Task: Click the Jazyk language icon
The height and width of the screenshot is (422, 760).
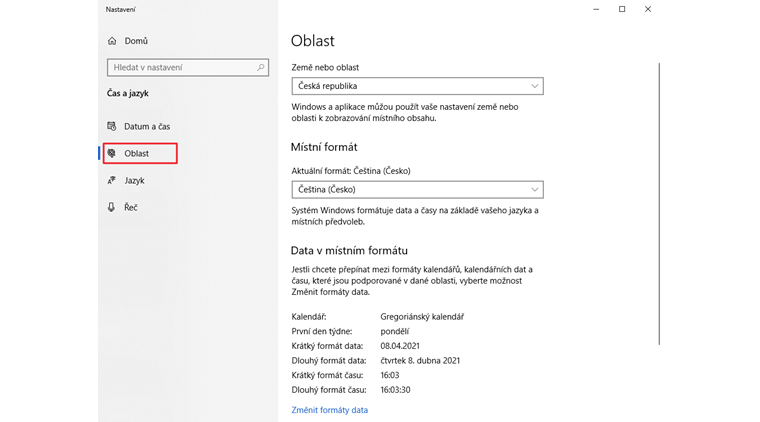Action: [x=112, y=181]
